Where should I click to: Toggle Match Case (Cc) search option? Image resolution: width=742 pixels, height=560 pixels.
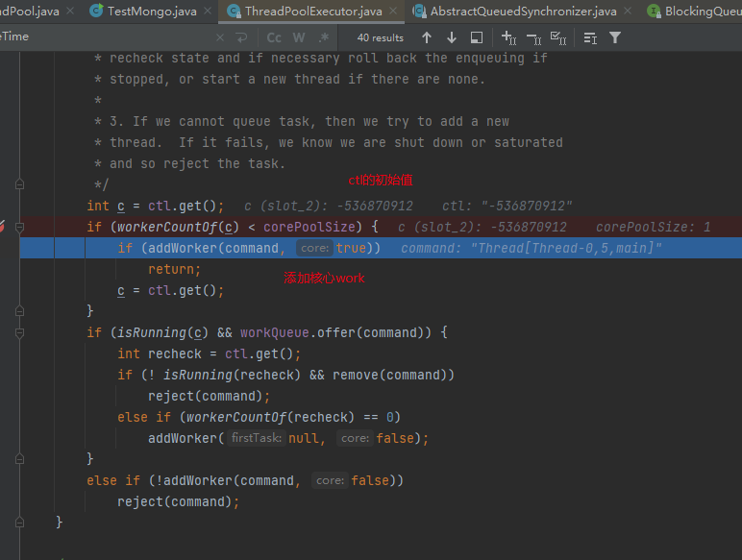click(274, 37)
